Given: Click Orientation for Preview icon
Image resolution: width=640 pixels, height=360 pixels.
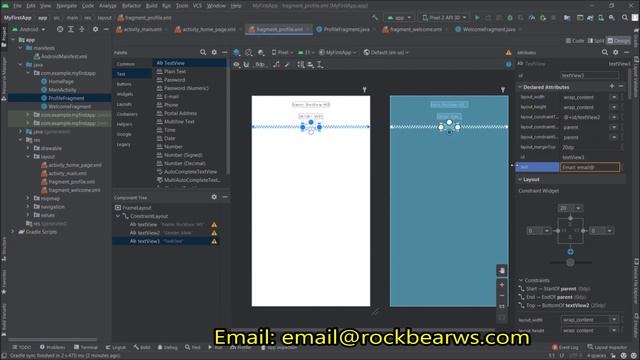Looking at the screenshot, I should point(249,52).
